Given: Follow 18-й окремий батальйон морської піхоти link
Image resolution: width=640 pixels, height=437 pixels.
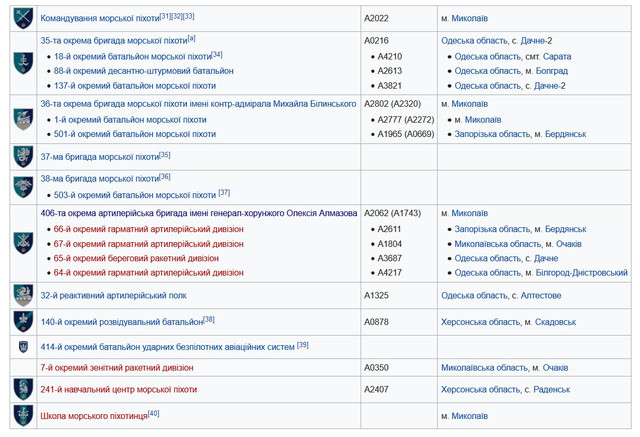Looking at the screenshot, I should 133,57.
